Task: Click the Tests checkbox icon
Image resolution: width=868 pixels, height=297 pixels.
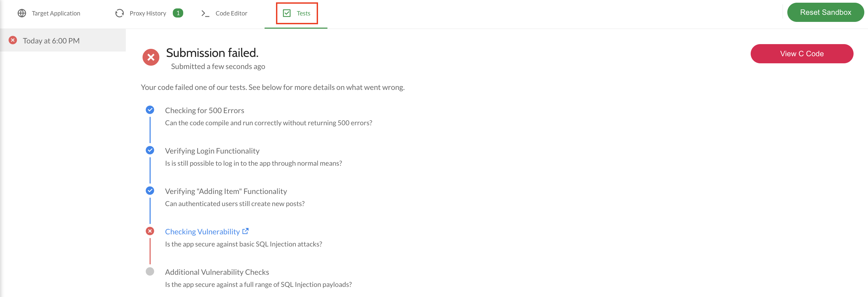Action: click(x=287, y=13)
